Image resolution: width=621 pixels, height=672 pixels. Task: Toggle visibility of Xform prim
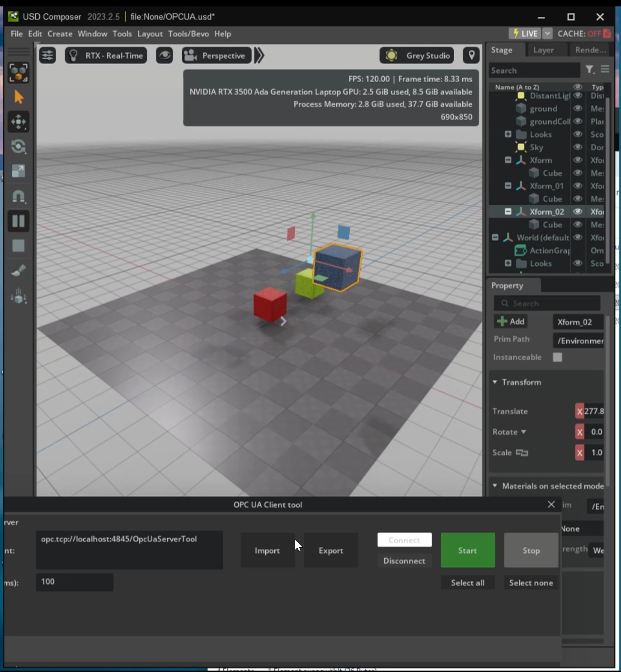578,160
